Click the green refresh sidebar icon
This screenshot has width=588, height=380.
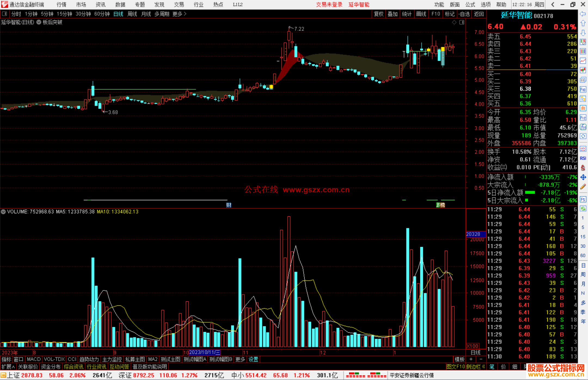583,209
